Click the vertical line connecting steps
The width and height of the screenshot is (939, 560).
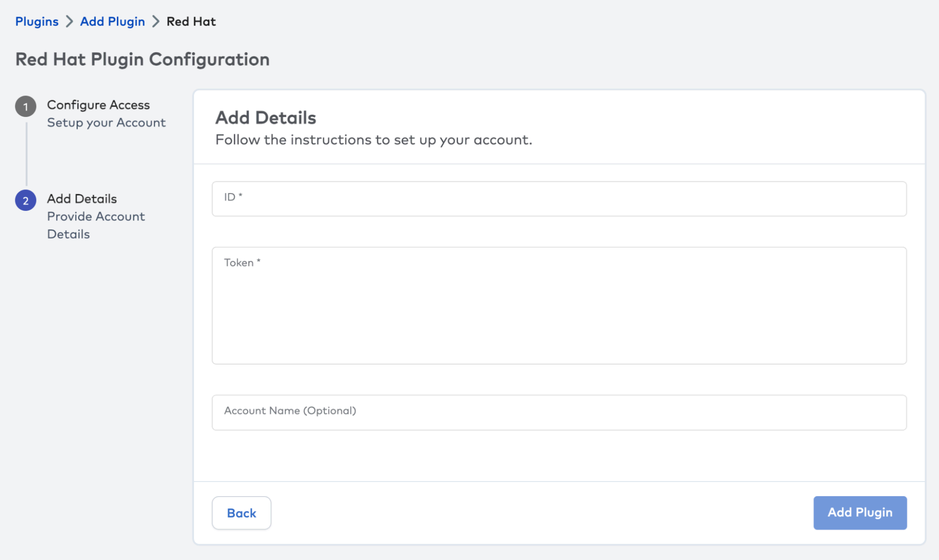26,154
